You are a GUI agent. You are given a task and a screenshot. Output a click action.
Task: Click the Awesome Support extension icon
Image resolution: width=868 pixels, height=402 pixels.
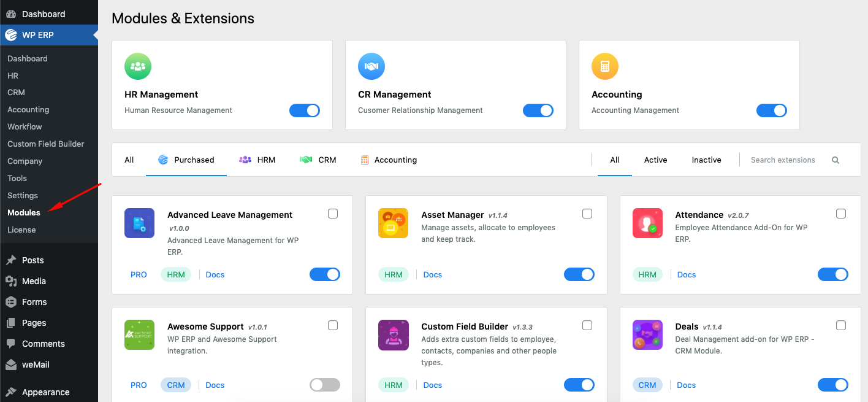140,334
